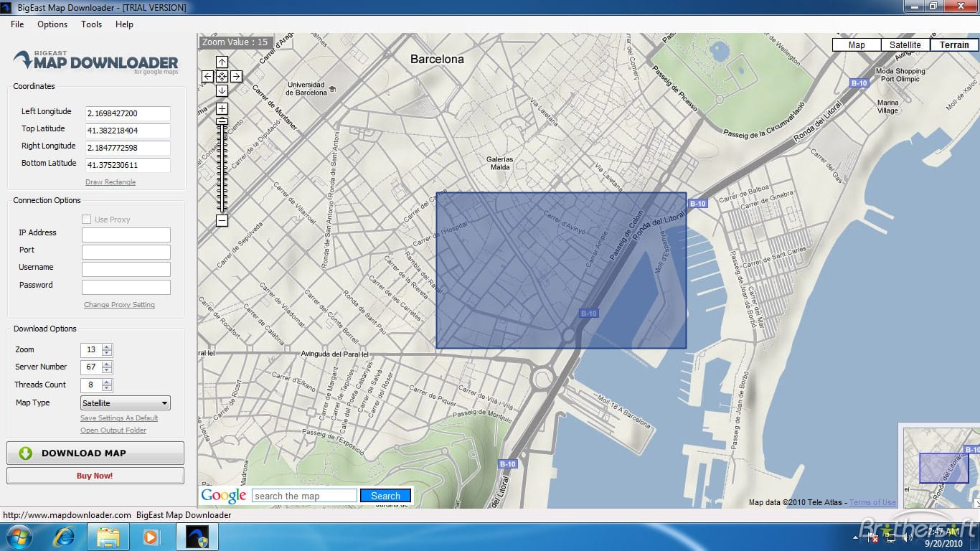Decrease the Zoom value stepper
Screen dimensions: 980x551
107,353
